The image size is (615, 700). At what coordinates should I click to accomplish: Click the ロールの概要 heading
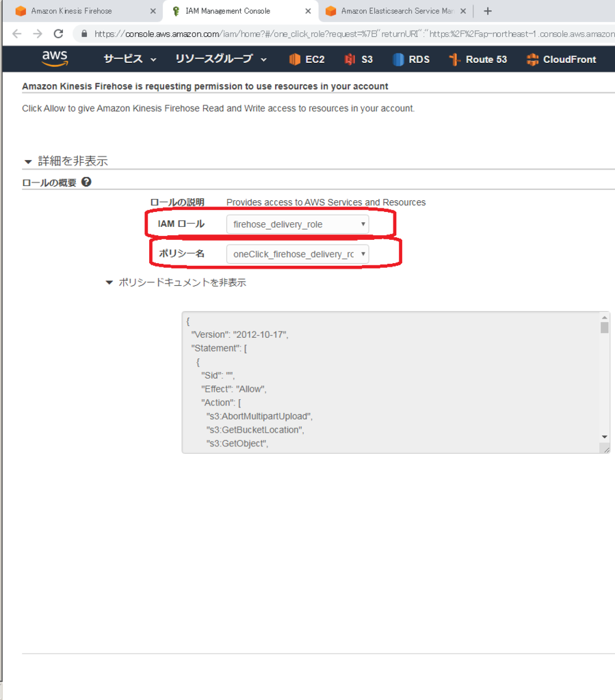coord(49,183)
